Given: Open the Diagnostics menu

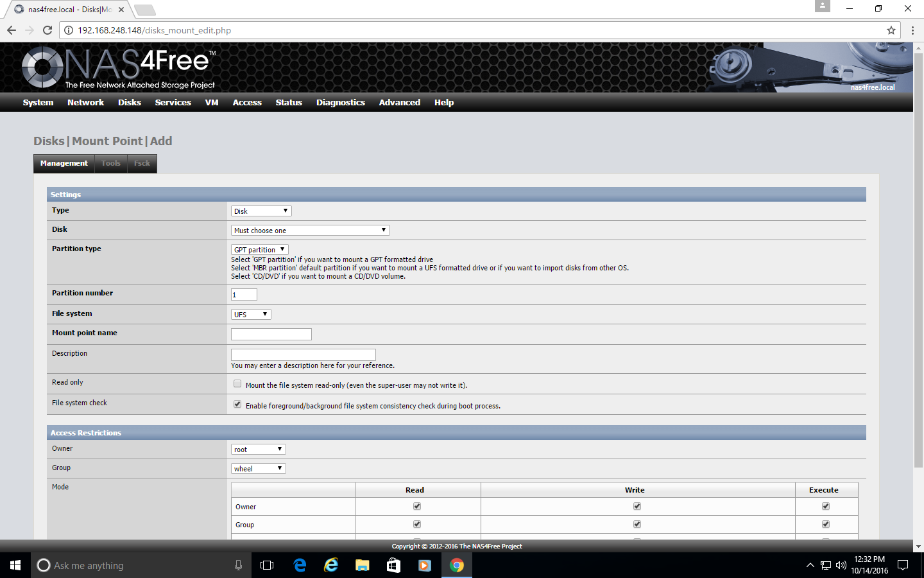Looking at the screenshot, I should 340,103.
